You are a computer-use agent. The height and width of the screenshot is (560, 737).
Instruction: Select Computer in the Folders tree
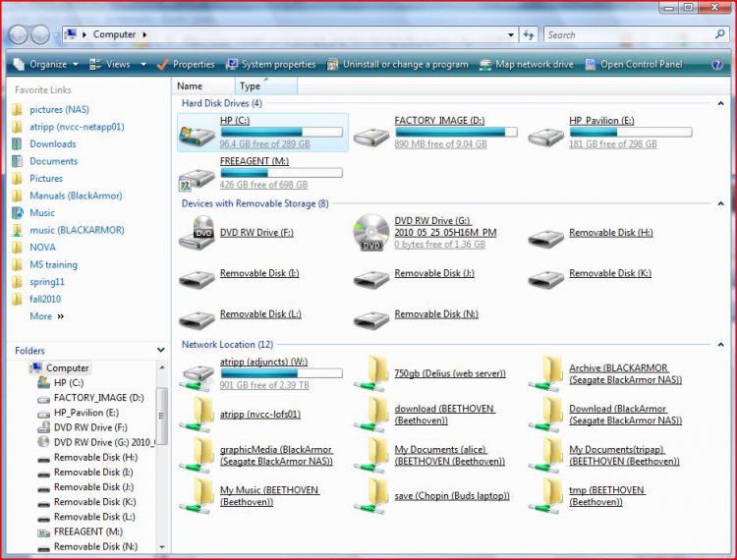point(67,367)
